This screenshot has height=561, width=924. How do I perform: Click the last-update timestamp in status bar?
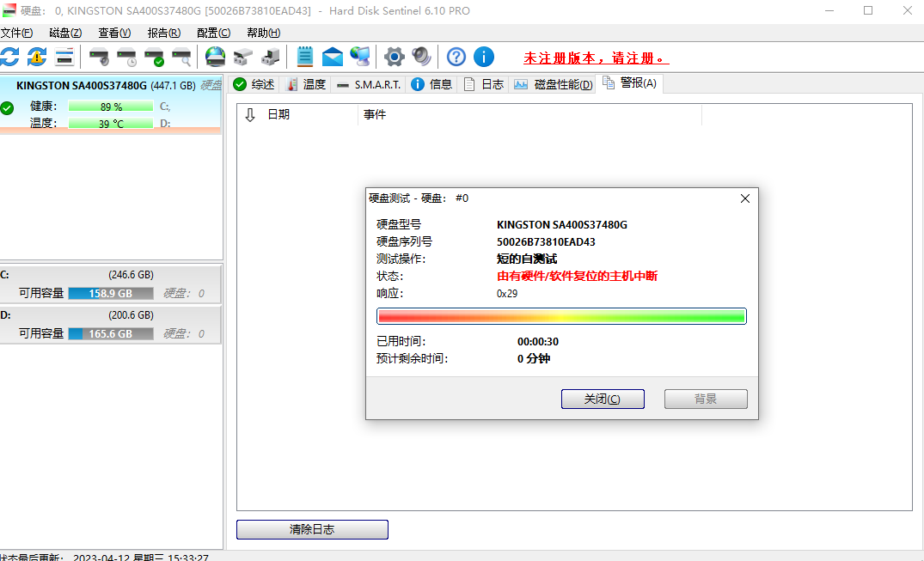point(141,557)
